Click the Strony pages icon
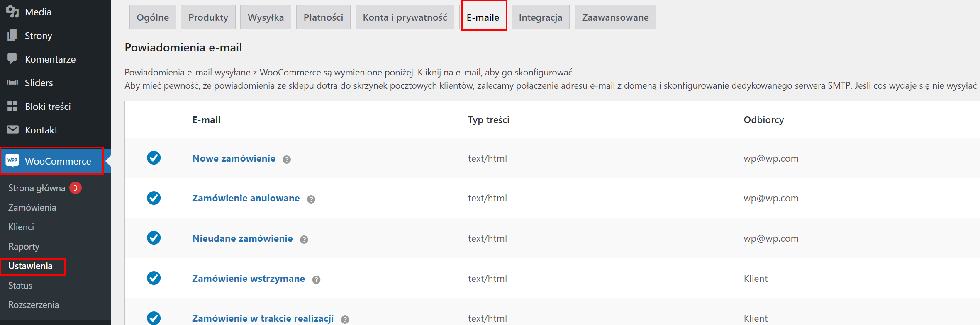Viewport: 980px width, 325px height. (x=12, y=35)
